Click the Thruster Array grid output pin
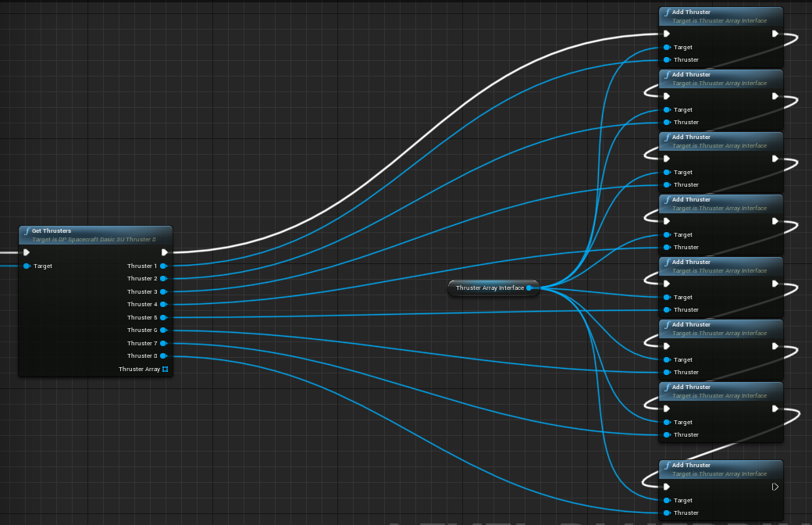 (166, 369)
